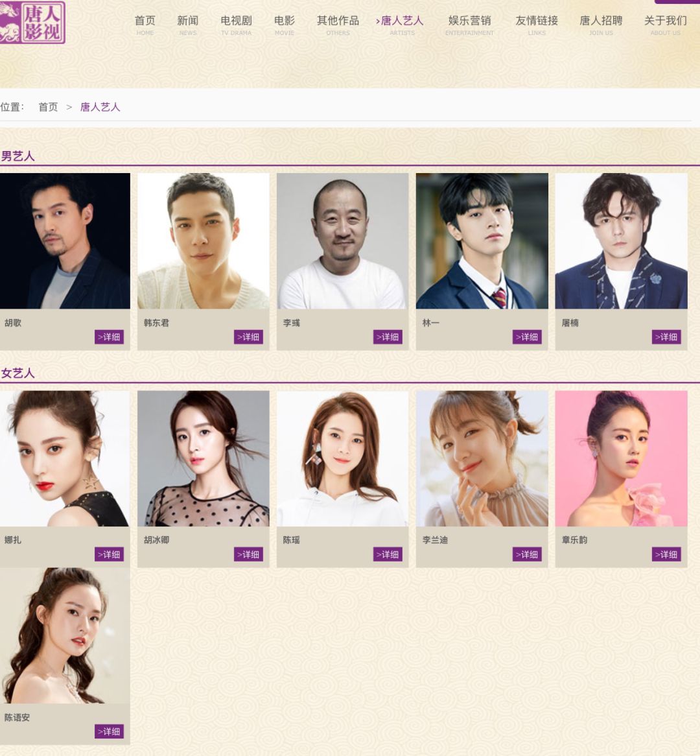Click the 详细 button under 胡歌
The image size is (700, 756).
[x=109, y=337]
